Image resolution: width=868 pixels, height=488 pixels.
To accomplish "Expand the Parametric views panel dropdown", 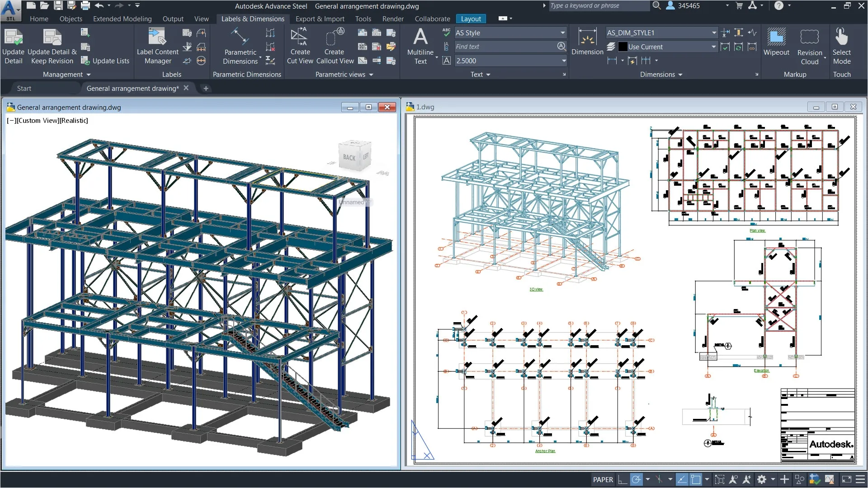I will pos(372,74).
